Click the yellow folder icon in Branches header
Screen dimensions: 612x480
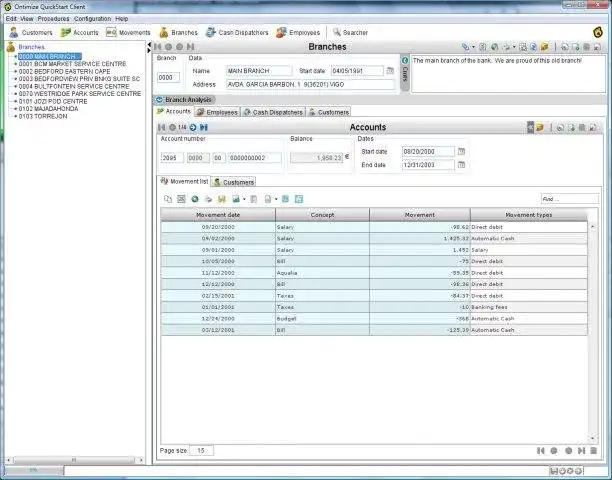click(x=545, y=47)
